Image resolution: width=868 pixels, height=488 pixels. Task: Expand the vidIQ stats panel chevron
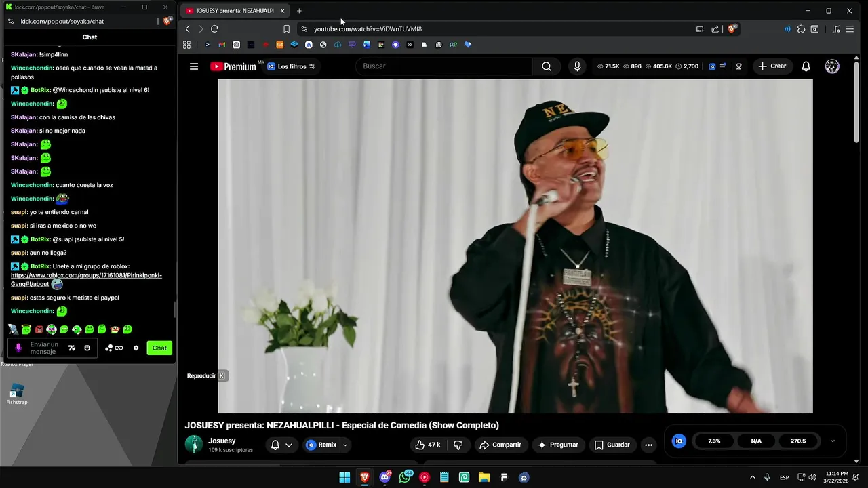click(832, 441)
